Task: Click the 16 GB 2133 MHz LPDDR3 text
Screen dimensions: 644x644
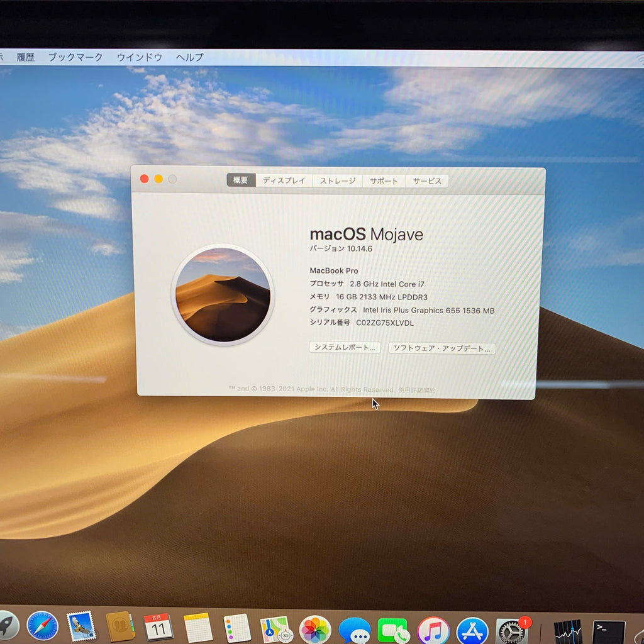Action: 382,297
